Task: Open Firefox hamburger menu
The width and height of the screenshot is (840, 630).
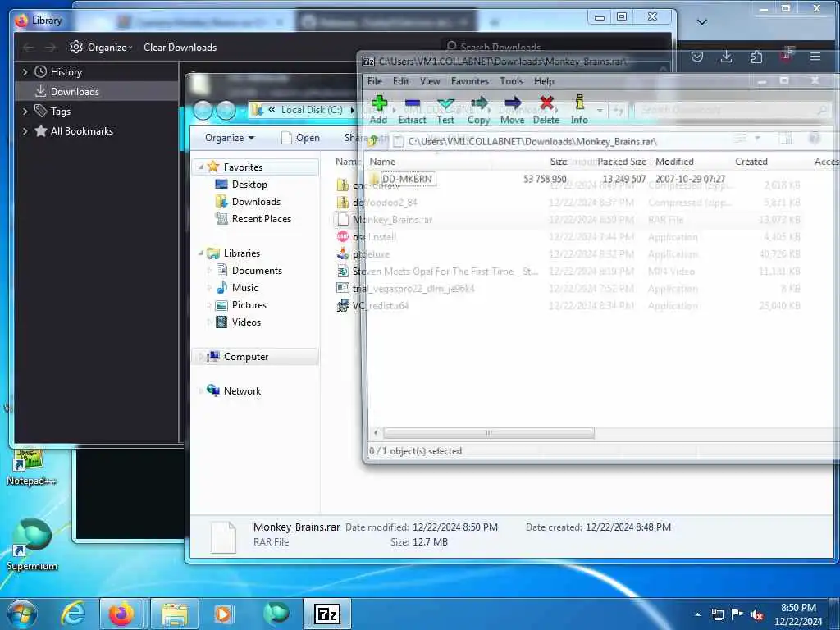Action: point(815,57)
